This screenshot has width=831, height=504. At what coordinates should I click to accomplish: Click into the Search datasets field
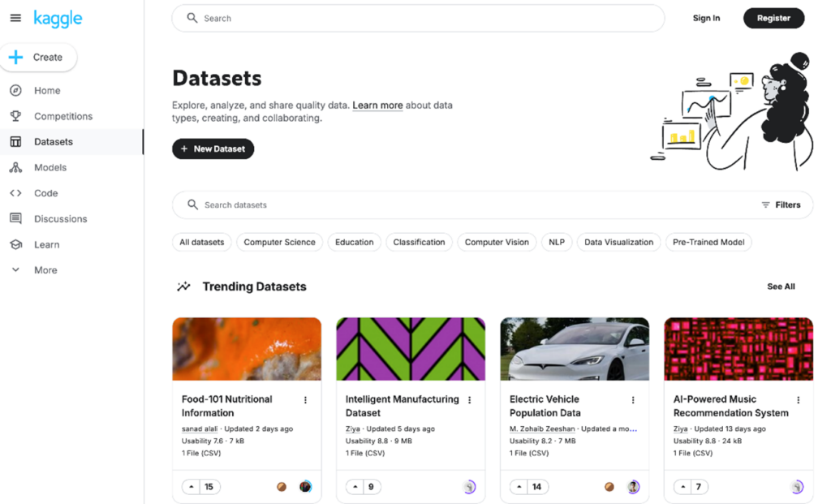[x=471, y=205]
